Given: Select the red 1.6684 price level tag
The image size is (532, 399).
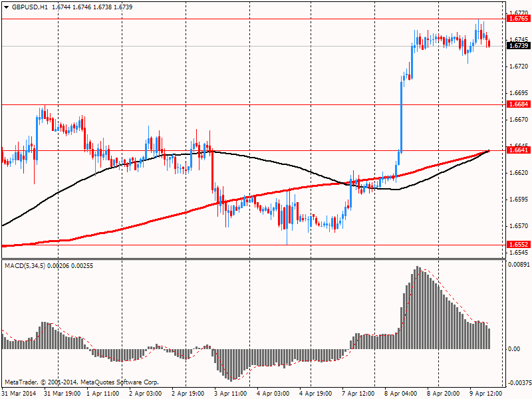Looking at the screenshot, I should pos(519,104).
